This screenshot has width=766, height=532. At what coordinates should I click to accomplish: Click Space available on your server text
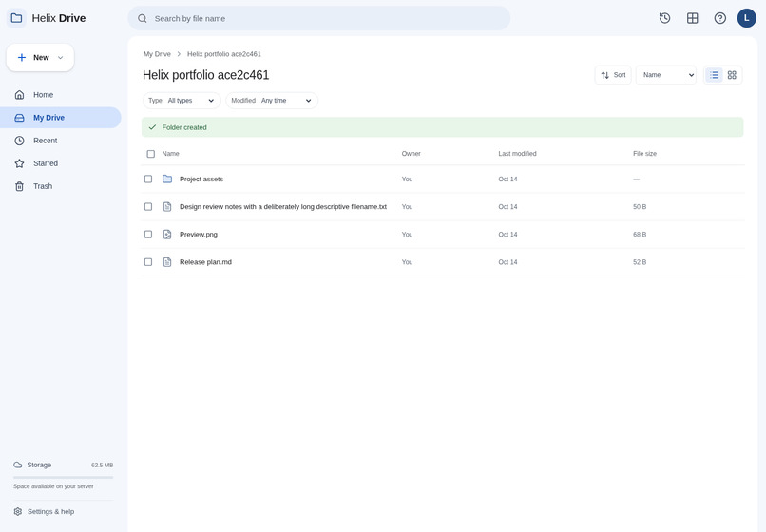tap(53, 486)
